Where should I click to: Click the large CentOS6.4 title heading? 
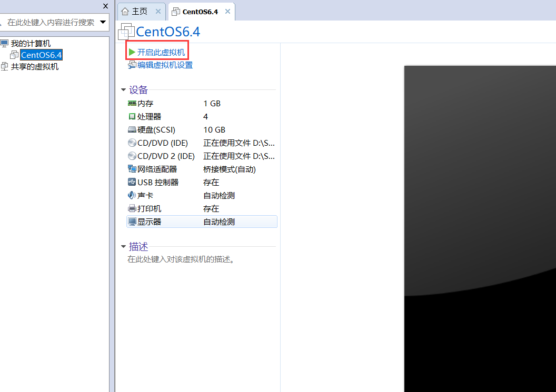click(x=168, y=32)
